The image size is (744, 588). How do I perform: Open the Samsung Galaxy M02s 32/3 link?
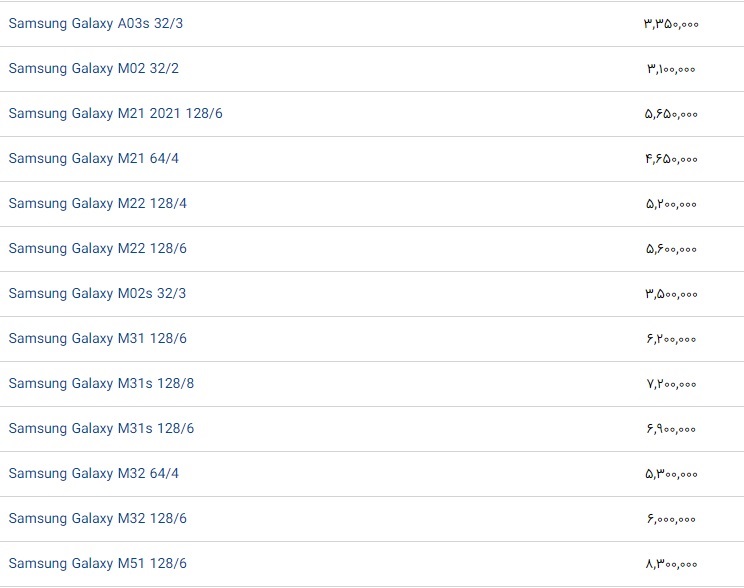click(x=97, y=294)
